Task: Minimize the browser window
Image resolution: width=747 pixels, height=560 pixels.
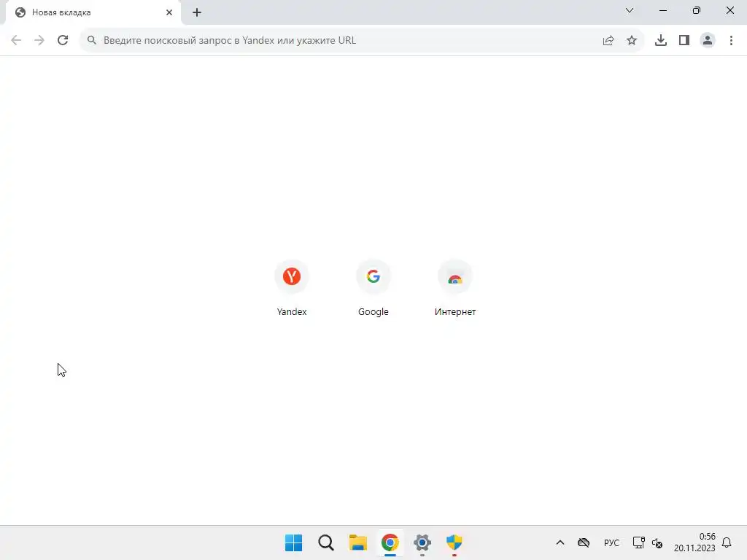Action: (x=663, y=10)
